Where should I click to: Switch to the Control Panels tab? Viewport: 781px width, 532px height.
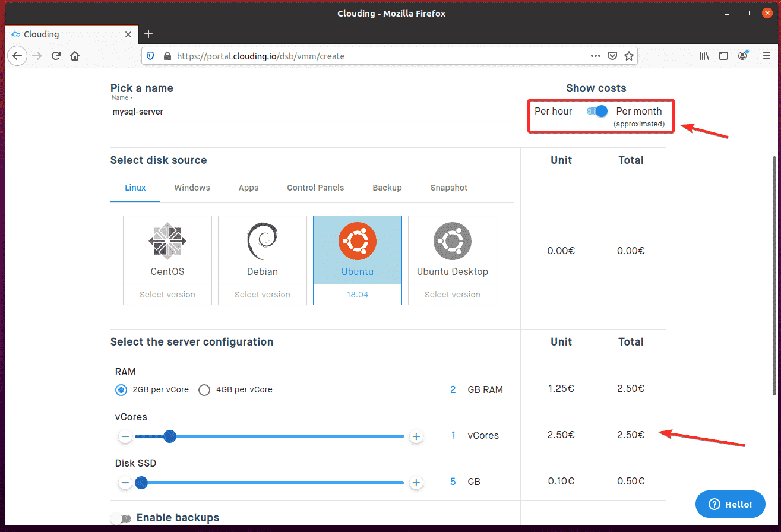coord(315,188)
